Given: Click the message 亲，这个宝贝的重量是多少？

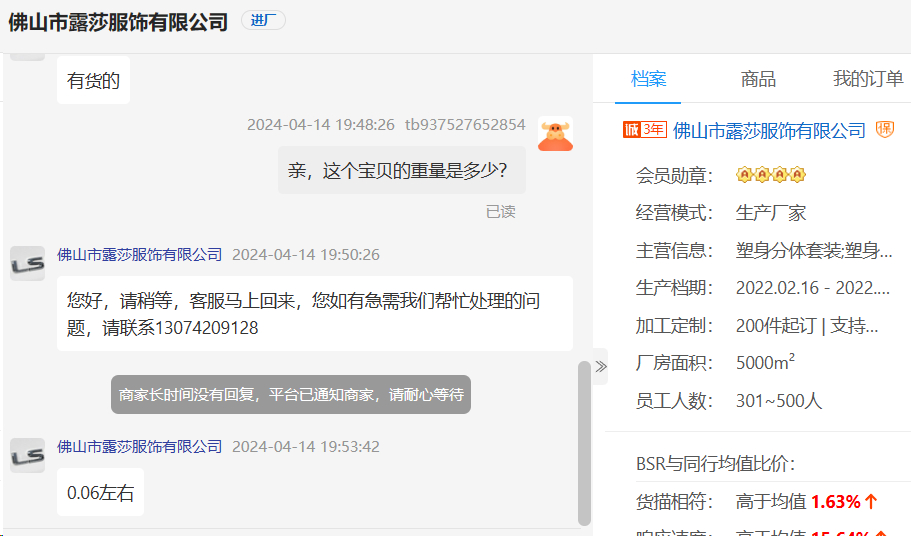Looking at the screenshot, I should click(x=402, y=170).
